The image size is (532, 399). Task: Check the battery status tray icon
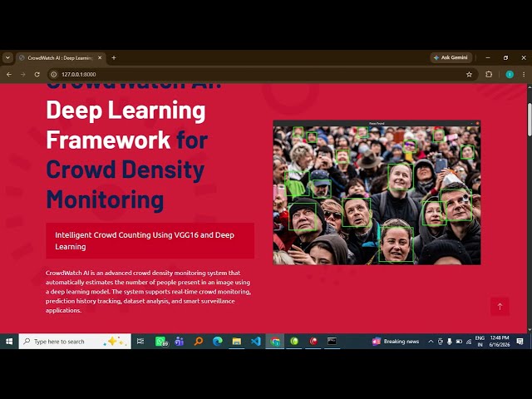459,342
